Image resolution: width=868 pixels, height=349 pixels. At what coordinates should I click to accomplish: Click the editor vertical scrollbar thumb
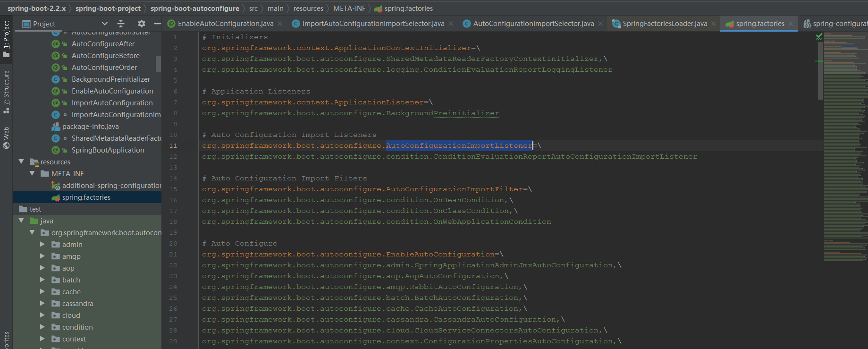820,71
